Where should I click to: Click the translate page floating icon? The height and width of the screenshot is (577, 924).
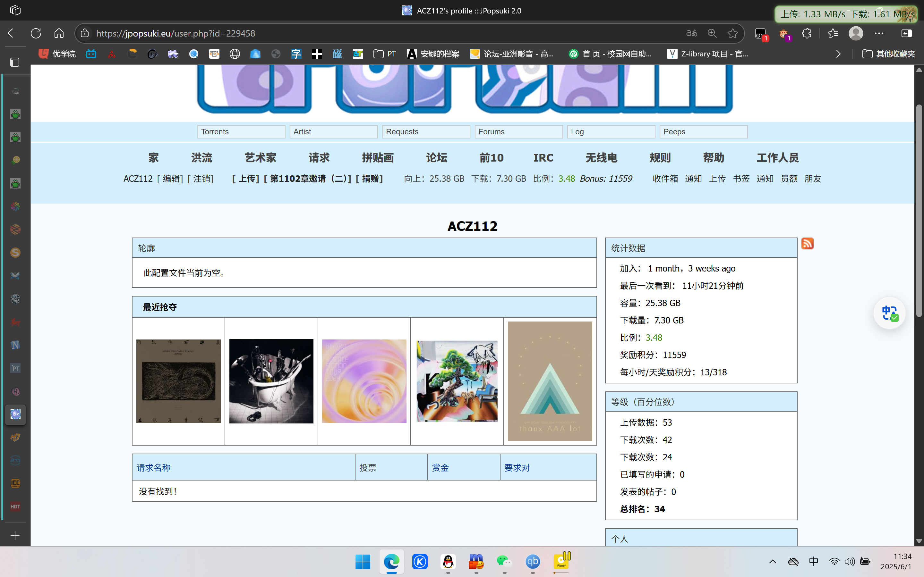889,313
